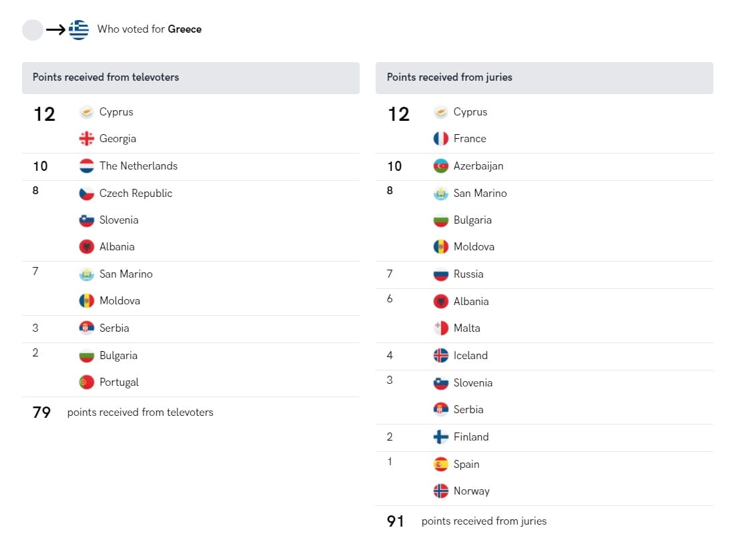
Task: Click France flag in juries list
Action: tap(441, 139)
